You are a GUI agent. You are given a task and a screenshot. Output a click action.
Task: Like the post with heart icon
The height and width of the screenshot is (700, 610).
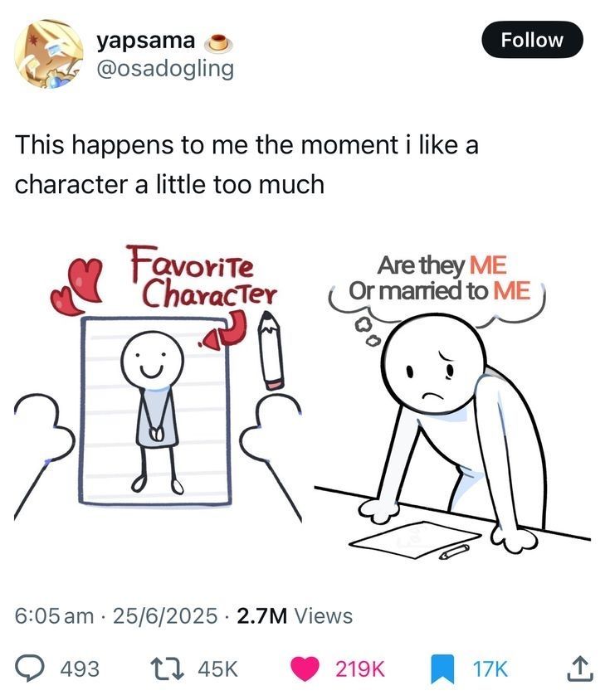308,667
